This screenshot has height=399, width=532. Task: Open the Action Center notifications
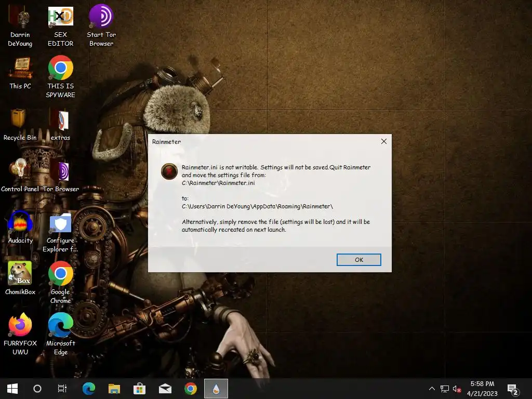(x=513, y=389)
